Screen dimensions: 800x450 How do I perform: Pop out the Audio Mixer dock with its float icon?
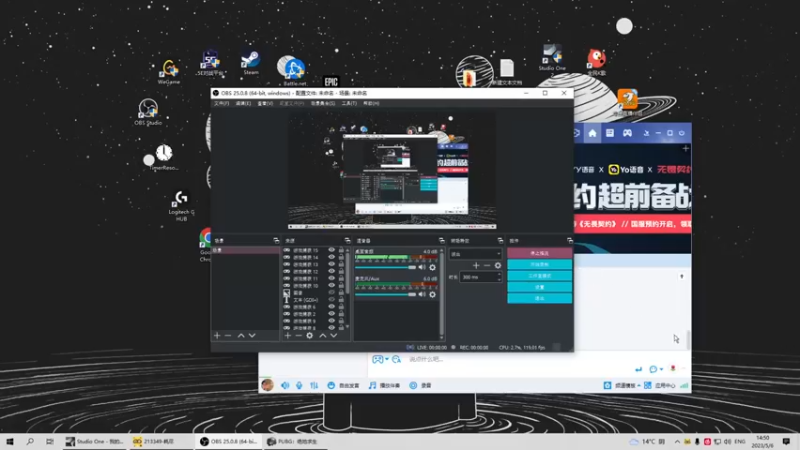tap(442, 240)
